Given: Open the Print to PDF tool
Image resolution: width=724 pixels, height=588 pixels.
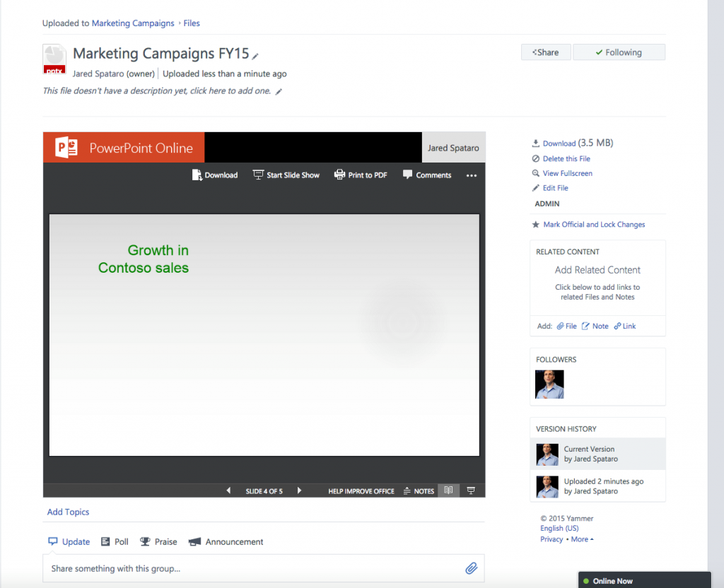Looking at the screenshot, I should pos(361,175).
